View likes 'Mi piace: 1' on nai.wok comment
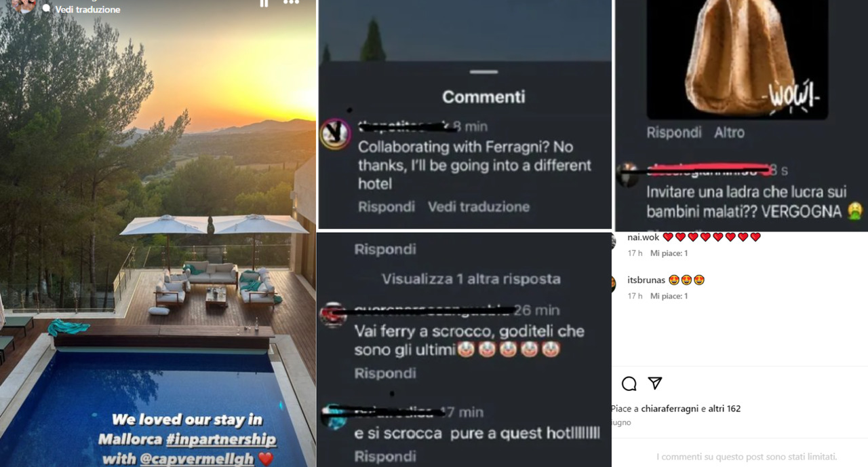Viewport: 868px width, 467px height. point(669,253)
